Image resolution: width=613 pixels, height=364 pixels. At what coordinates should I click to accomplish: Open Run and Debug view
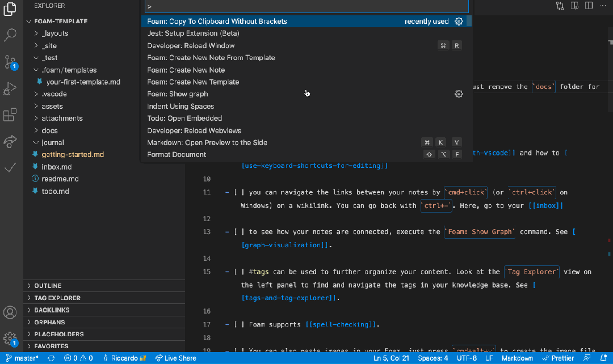pos(10,88)
